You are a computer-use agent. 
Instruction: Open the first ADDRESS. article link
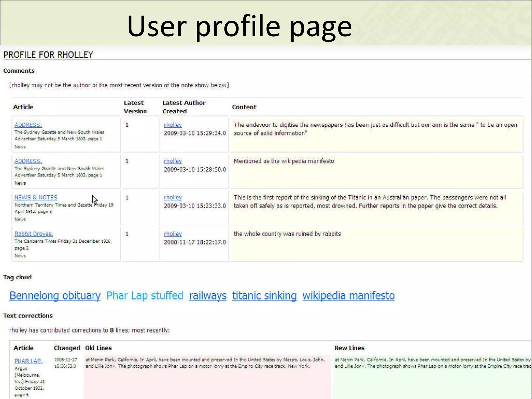(28, 125)
